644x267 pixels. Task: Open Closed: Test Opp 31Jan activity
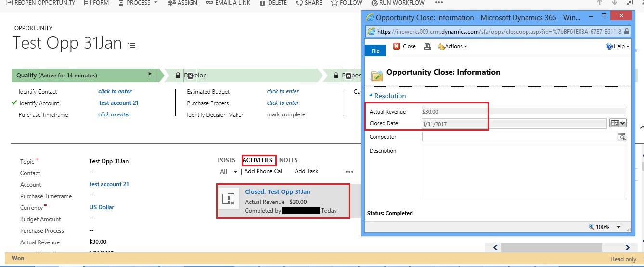278,191
